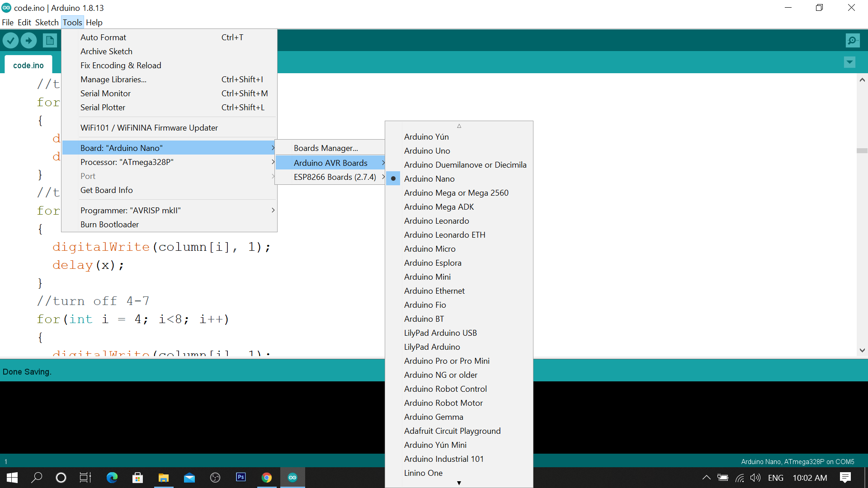This screenshot has height=488, width=868.
Task: Click Boards Manager button
Action: click(325, 147)
